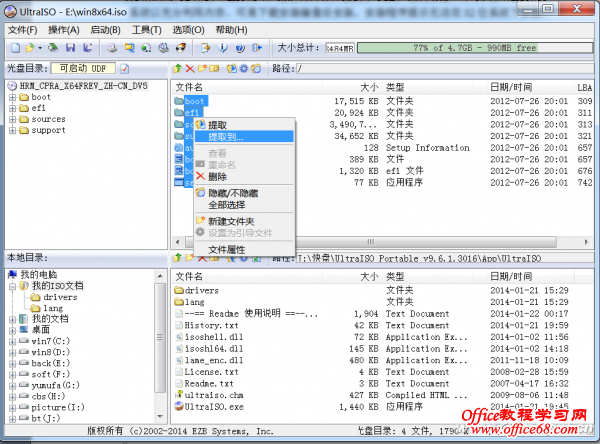This screenshot has width=600, height=444.
Task: Open the 文件(F) menu
Action: pyautogui.click(x=23, y=30)
